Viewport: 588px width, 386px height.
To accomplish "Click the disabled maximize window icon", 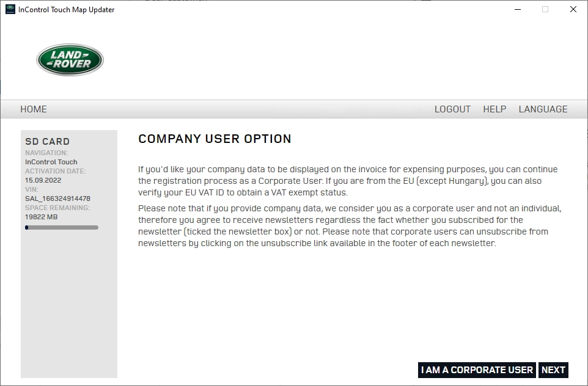I will click(545, 9).
